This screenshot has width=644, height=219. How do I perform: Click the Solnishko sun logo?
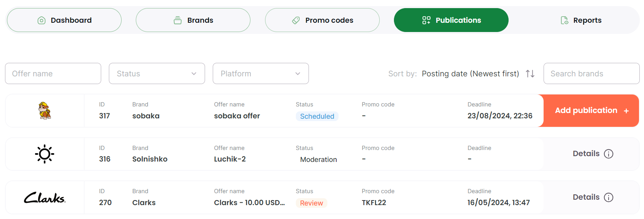click(45, 154)
